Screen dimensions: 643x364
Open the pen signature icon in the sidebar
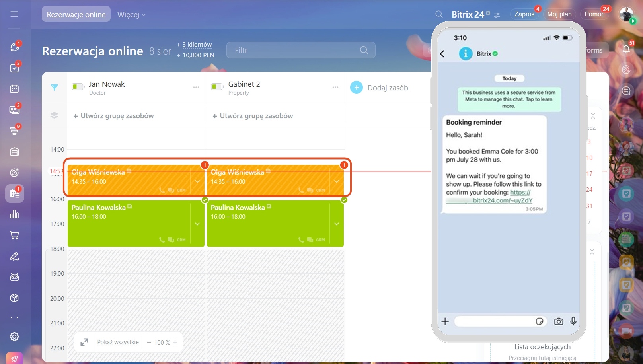(x=15, y=257)
